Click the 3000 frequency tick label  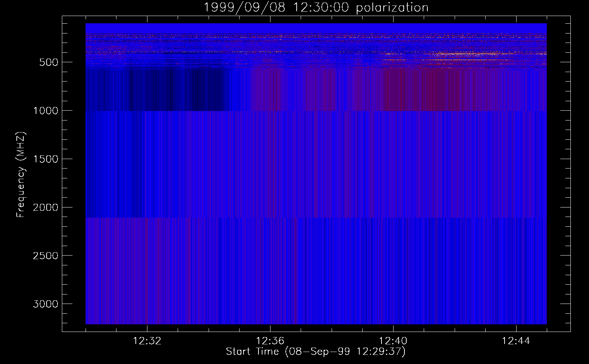click(46, 304)
